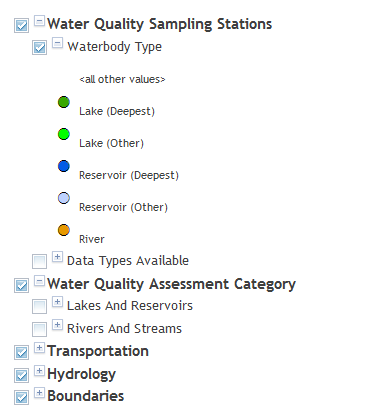Collapse the Waterbody Type legend
370x413 pixels.
click(57, 43)
